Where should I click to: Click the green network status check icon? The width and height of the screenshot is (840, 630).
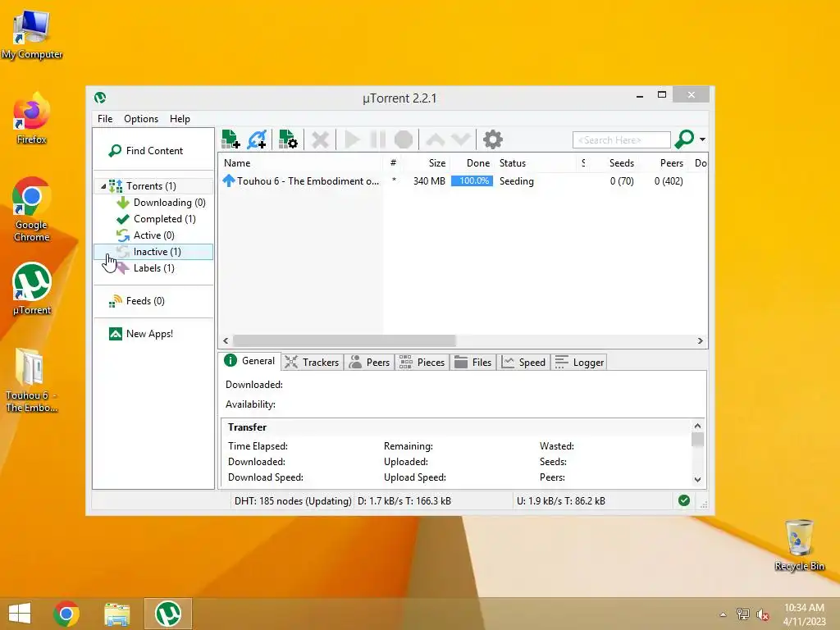point(684,500)
